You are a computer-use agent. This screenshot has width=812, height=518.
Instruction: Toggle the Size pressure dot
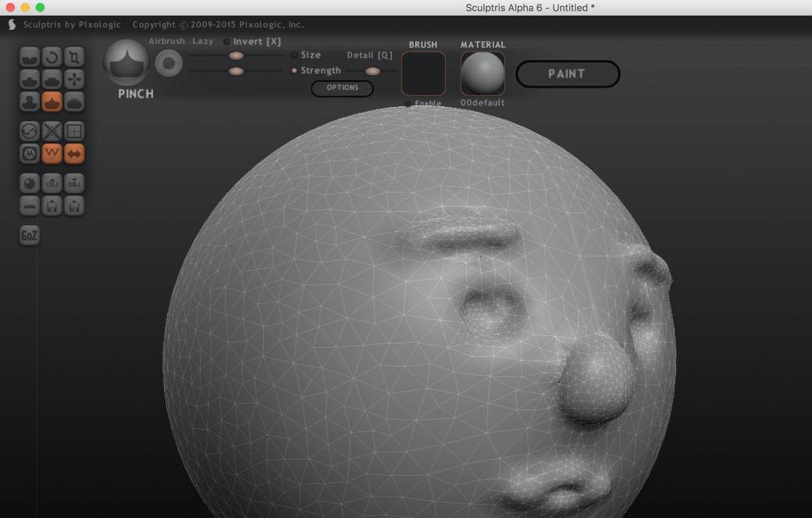(x=294, y=55)
